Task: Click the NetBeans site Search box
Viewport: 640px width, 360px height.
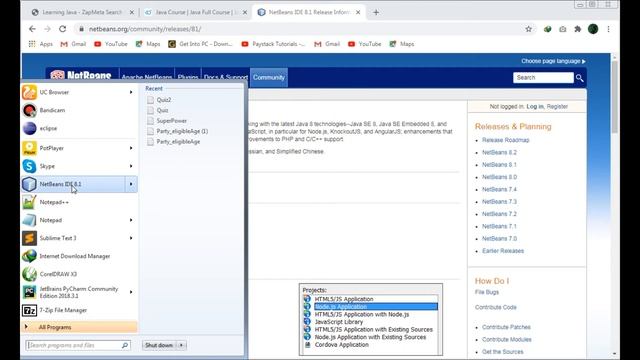Action: 543,78
